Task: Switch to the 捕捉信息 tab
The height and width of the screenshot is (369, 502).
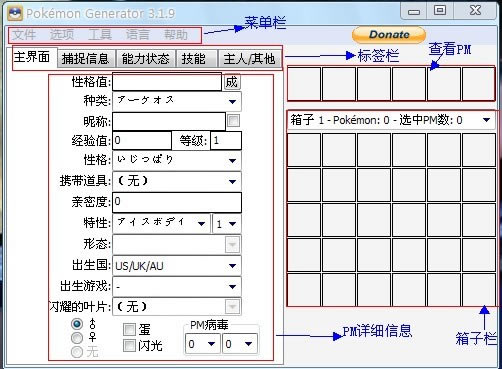Action: point(86,59)
